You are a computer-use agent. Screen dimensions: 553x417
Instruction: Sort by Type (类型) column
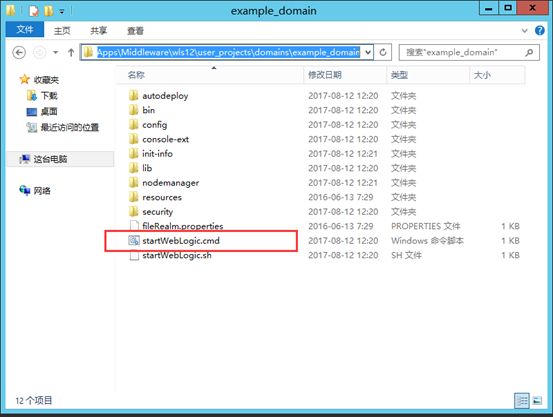[428, 75]
